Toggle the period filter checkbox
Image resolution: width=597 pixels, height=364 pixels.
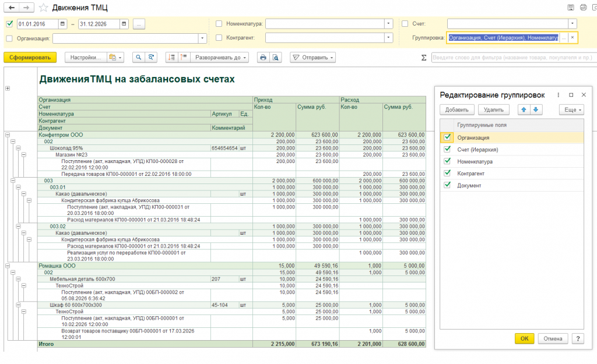[10, 24]
